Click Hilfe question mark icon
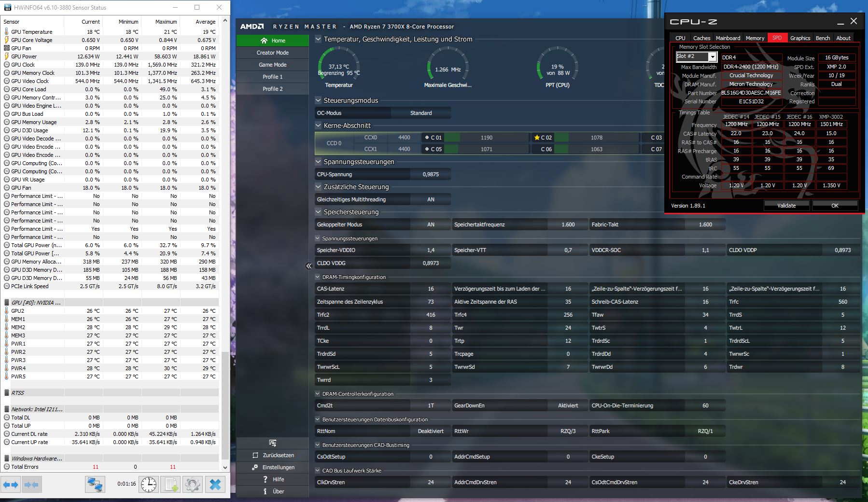 click(265, 479)
